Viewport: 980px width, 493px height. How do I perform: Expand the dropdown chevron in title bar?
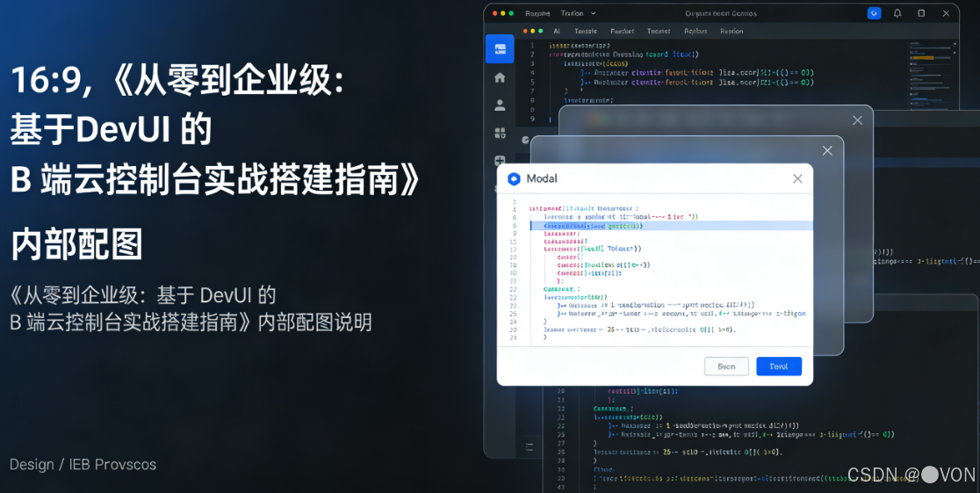593,13
